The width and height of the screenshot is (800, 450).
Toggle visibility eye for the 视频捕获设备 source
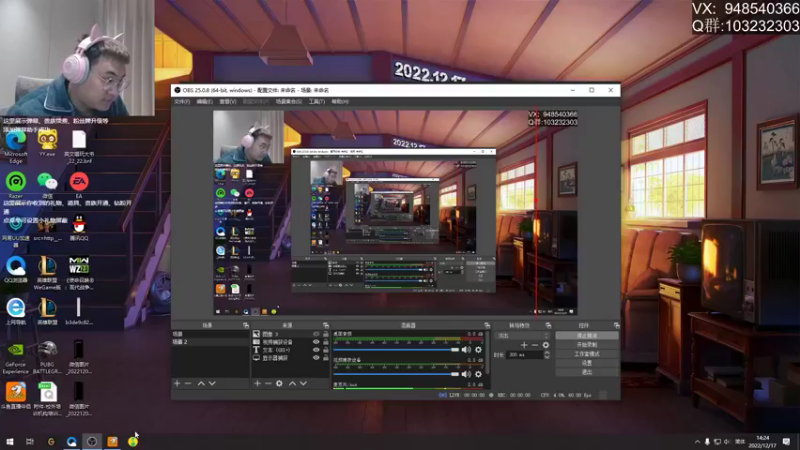point(316,342)
